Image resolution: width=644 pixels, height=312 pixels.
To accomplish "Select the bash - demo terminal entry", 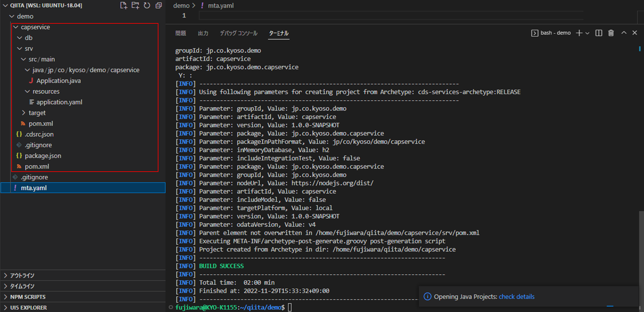I will [x=555, y=33].
